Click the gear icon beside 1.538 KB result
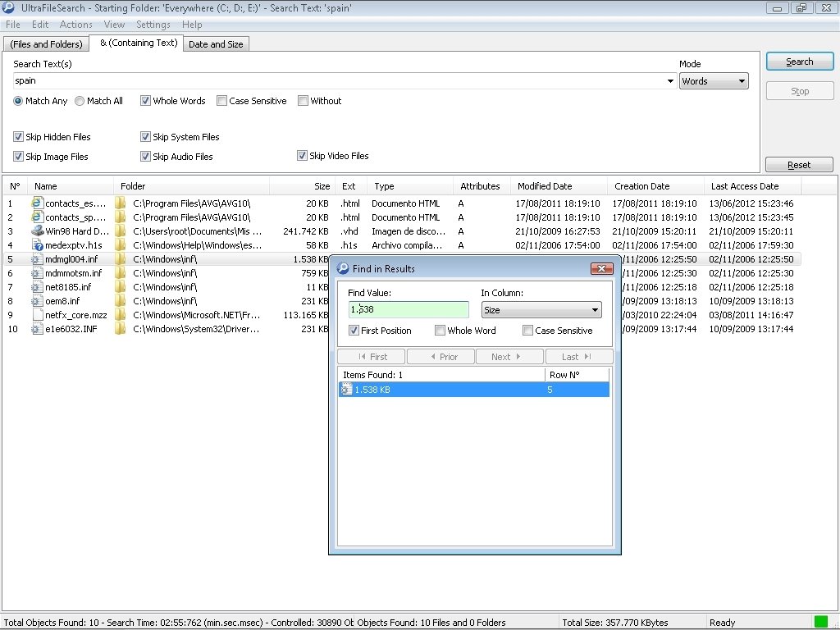840x630 pixels. (346, 390)
